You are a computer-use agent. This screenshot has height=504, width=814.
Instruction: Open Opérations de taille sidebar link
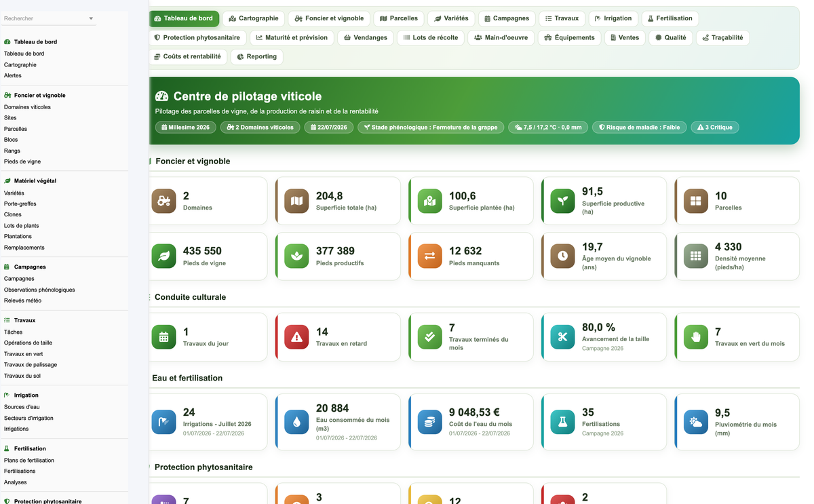28,343
